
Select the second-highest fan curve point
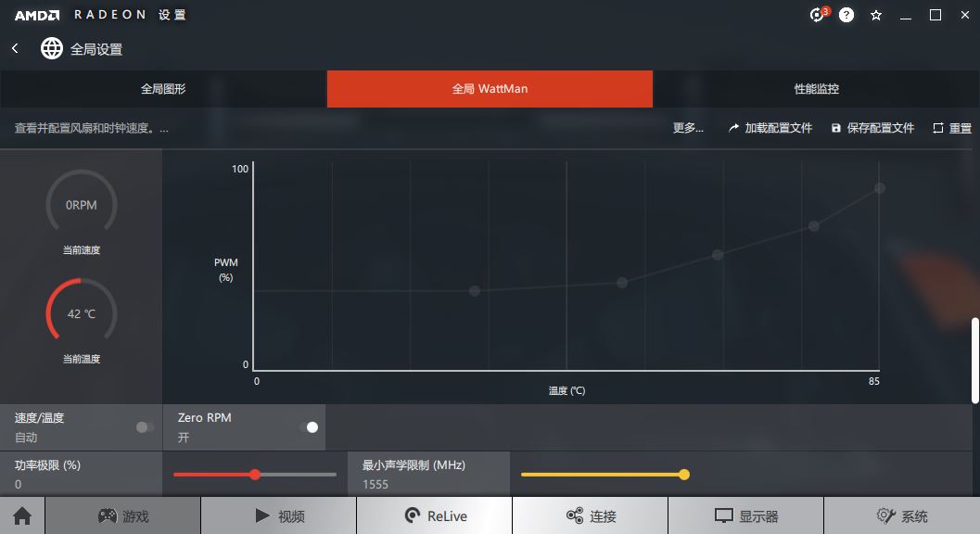pyautogui.click(x=814, y=225)
